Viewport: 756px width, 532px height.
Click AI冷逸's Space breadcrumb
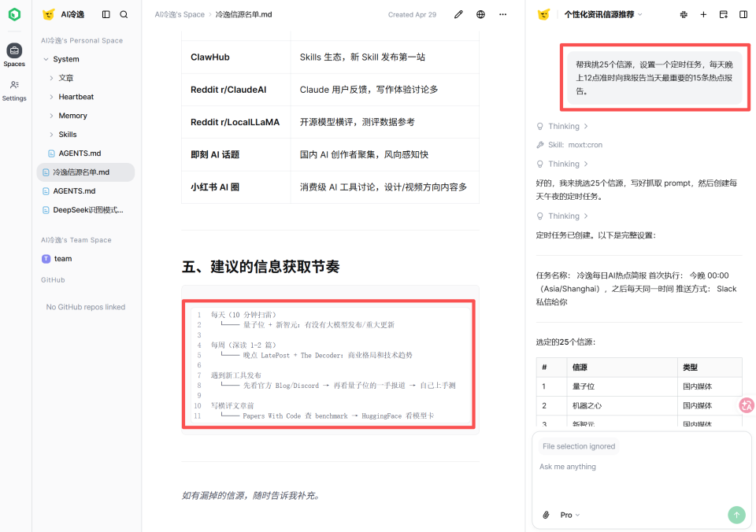point(180,14)
